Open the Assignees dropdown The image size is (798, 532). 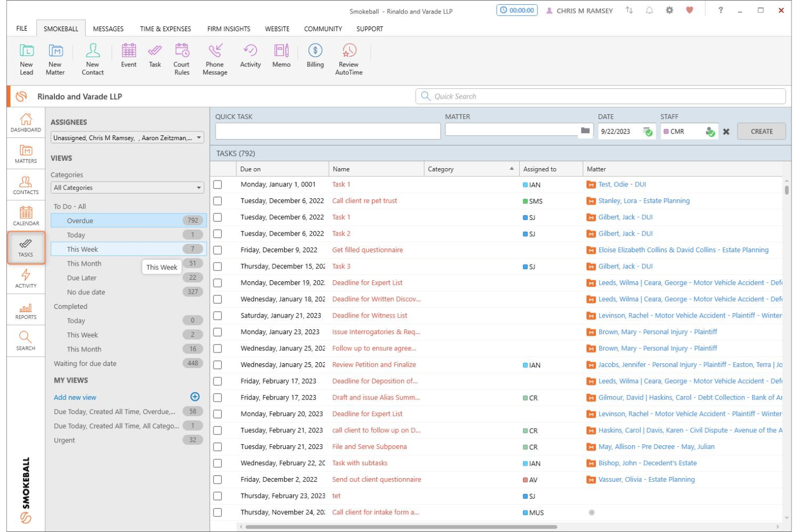click(x=127, y=138)
